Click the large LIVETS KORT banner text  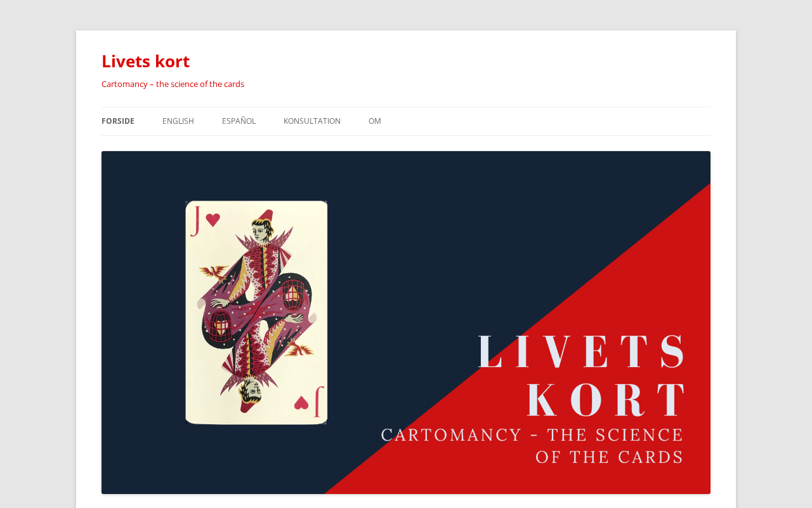click(x=581, y=375)
